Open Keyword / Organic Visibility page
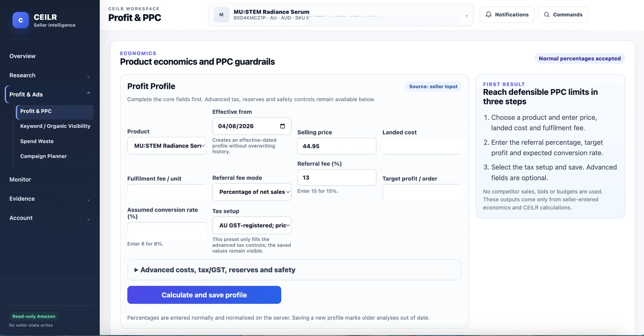The width and height of the screenshot is (644, 336). 55,126
